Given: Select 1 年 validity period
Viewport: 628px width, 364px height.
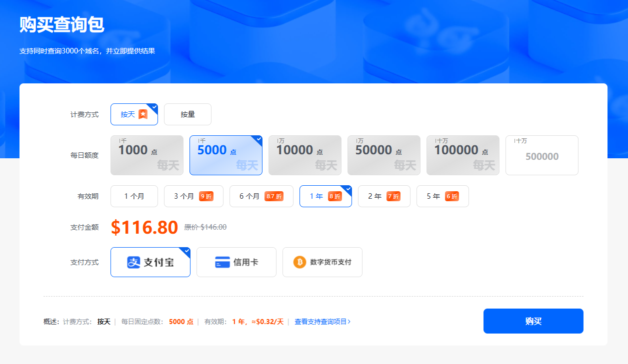Looking at the screenshot, I should pyautogui.click(x=325, y=196).
